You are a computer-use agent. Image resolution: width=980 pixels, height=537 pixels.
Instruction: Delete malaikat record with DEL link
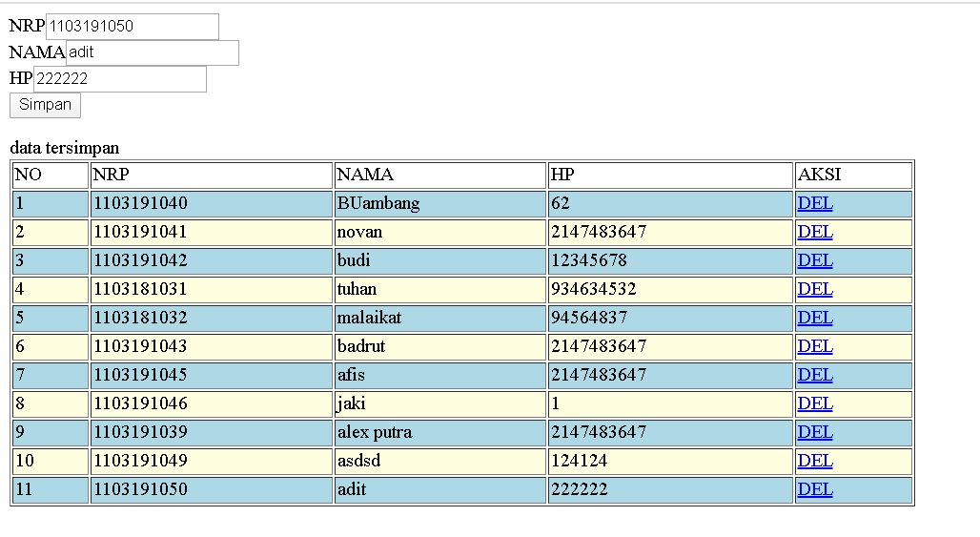tap(815, 319)
